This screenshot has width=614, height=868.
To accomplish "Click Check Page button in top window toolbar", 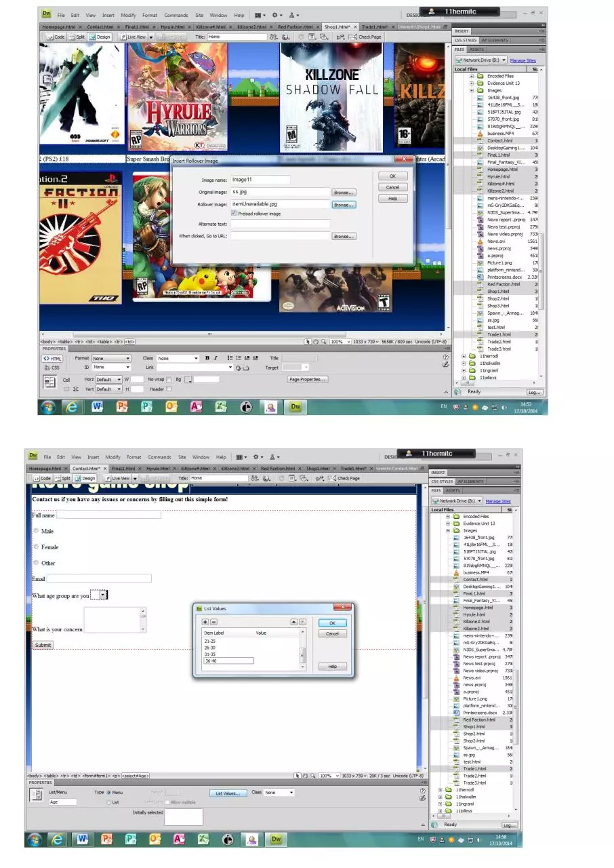I will coord(365,37).
